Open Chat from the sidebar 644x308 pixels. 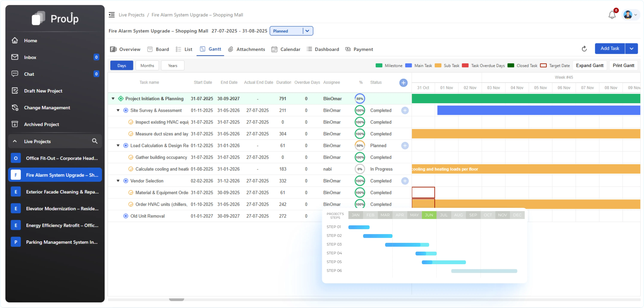pyautogui.click(x=29, y=74)
